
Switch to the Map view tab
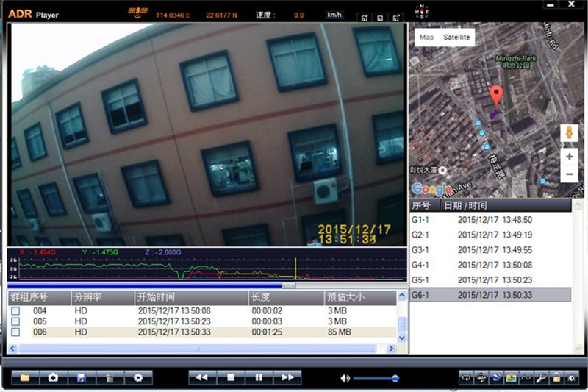(426, 37)
